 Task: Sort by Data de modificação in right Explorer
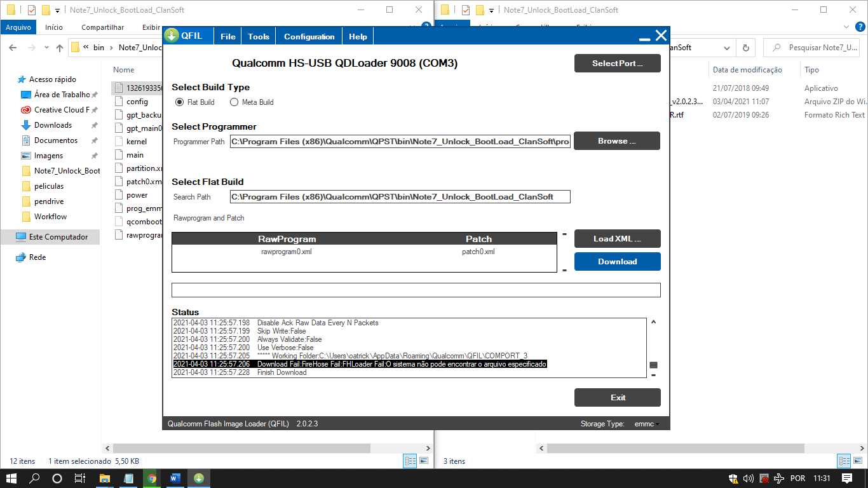(x=747, y=70)
